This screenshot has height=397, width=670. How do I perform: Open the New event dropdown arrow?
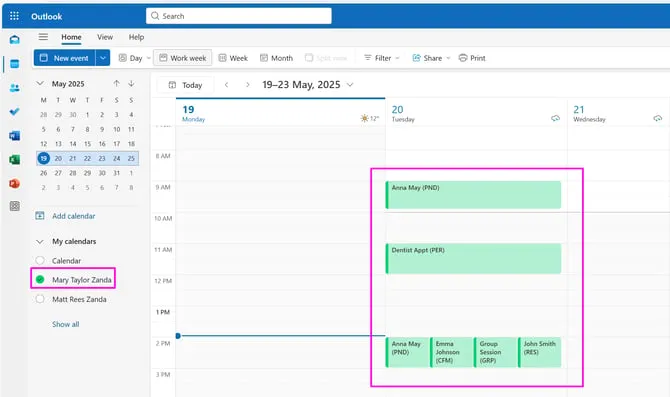103,58
